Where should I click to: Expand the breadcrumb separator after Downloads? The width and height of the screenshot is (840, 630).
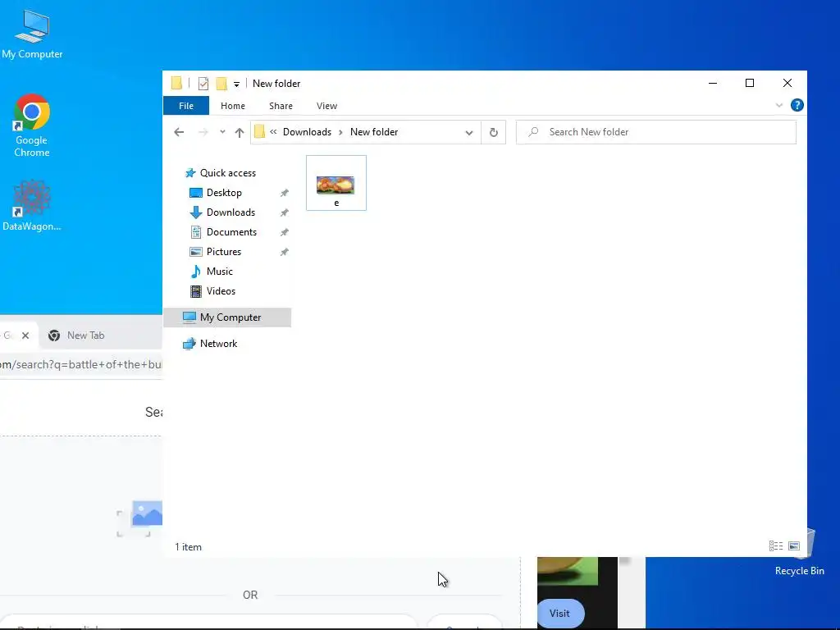coord(340,132)
